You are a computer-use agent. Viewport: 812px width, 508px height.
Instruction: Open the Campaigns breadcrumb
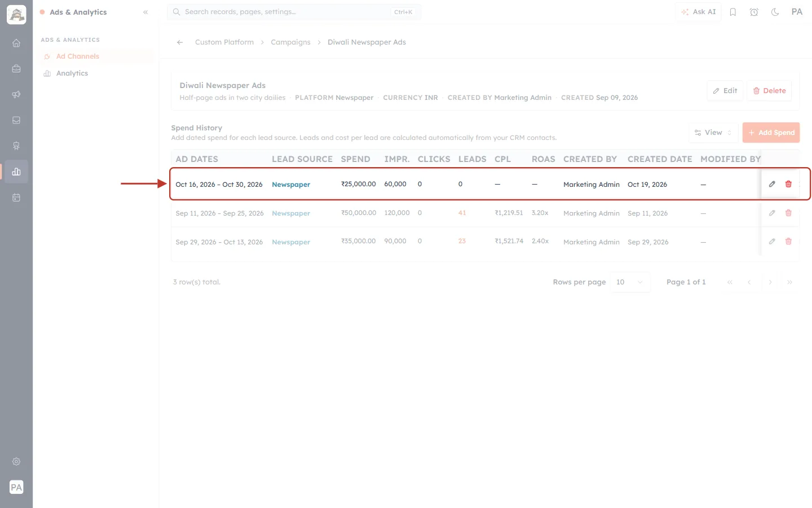coord(290,42)
